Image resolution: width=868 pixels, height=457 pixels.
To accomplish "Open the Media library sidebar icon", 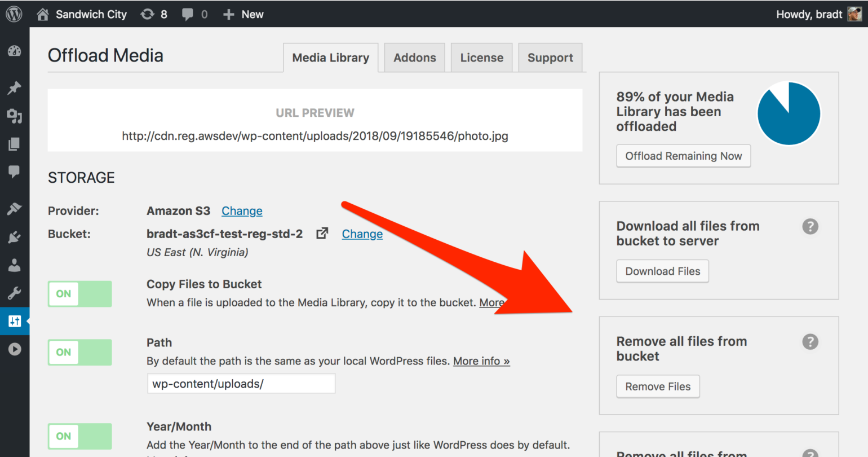I will click(15, 116).
